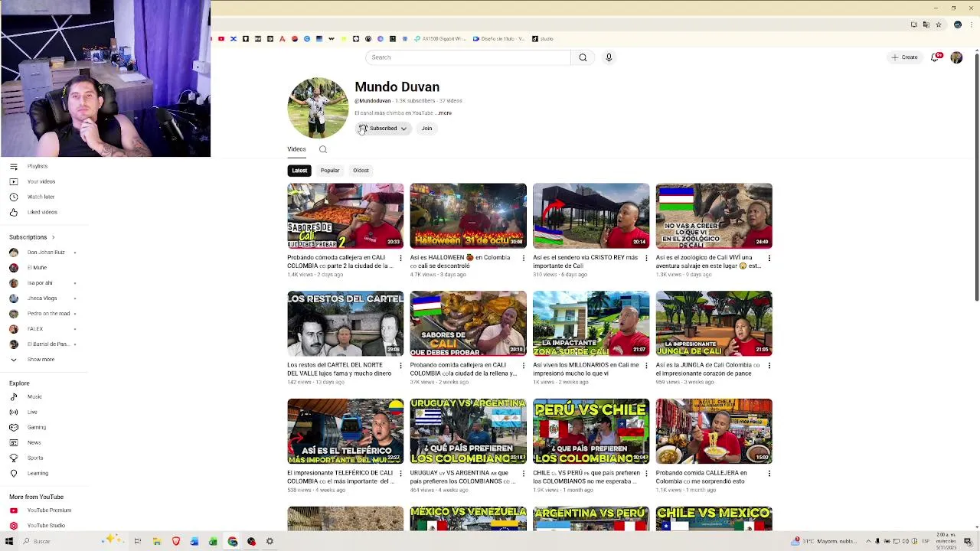Click the YouTube bookmark icon
Image resolution: width=980 pixels, height=551 pixels.
coord(221,39)
